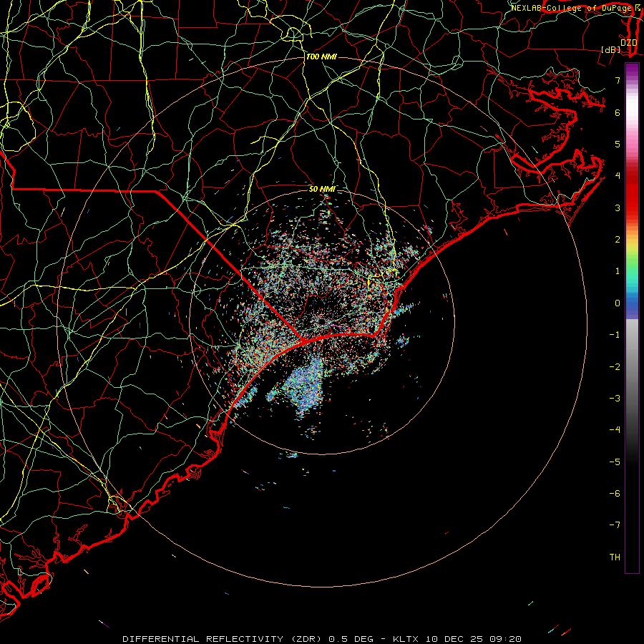Click the '[dB]' unit label
Screen dimensions: 644x644
(611, 49)
